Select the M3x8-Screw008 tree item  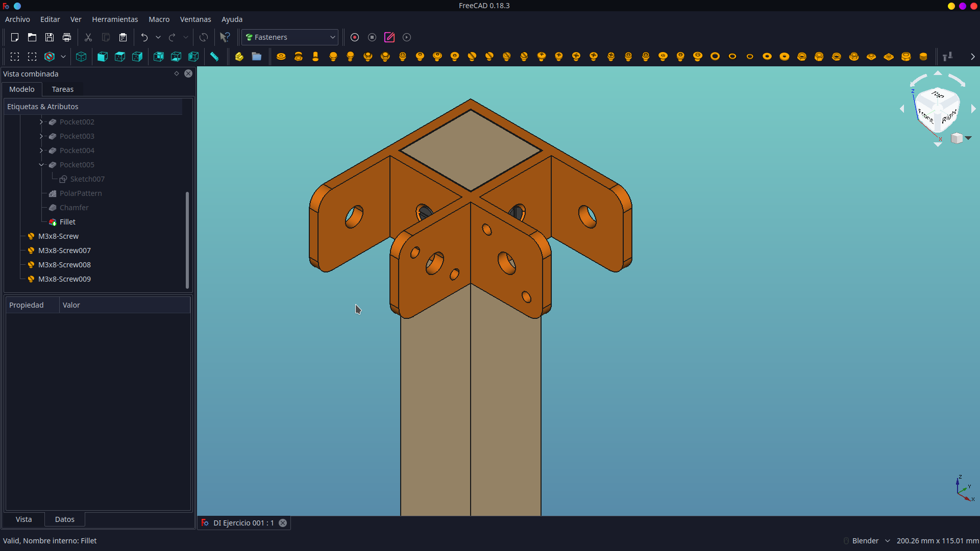[64, 265]
